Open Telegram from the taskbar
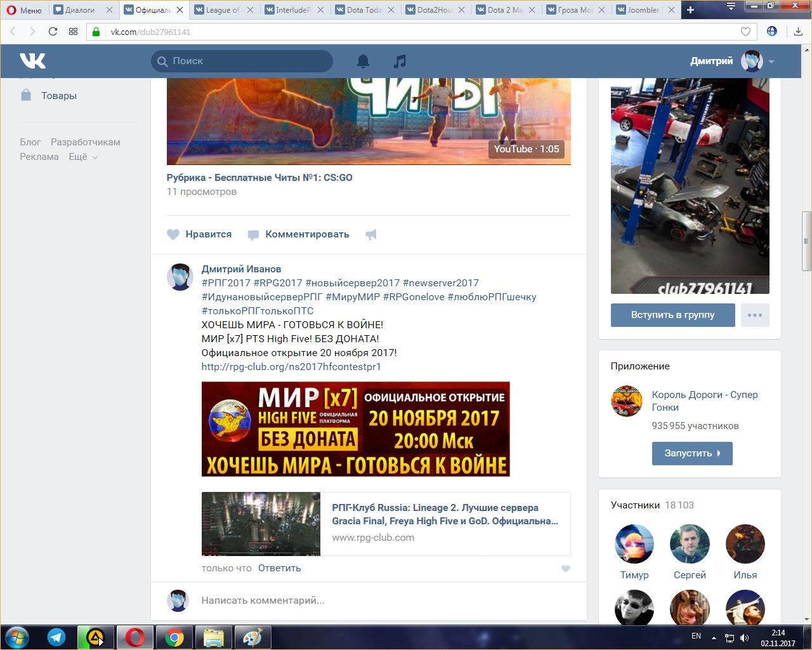Viewport: 812px width, 650px height. (56, 637)
